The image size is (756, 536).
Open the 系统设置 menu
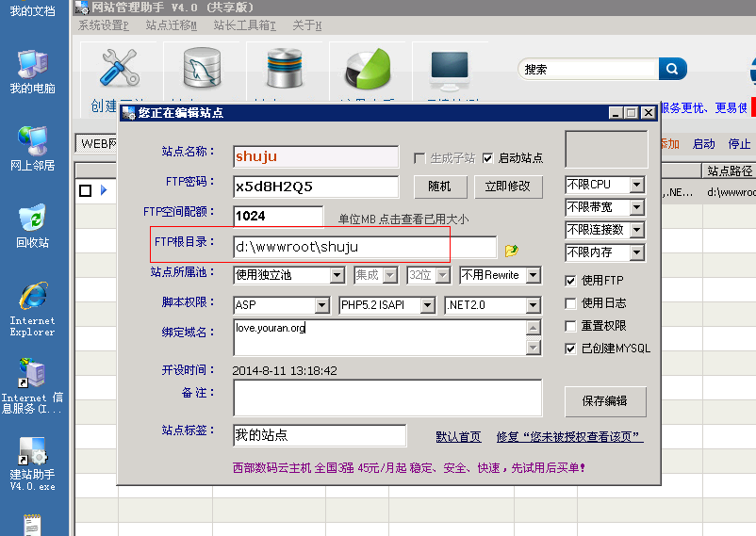pos(104,25)
